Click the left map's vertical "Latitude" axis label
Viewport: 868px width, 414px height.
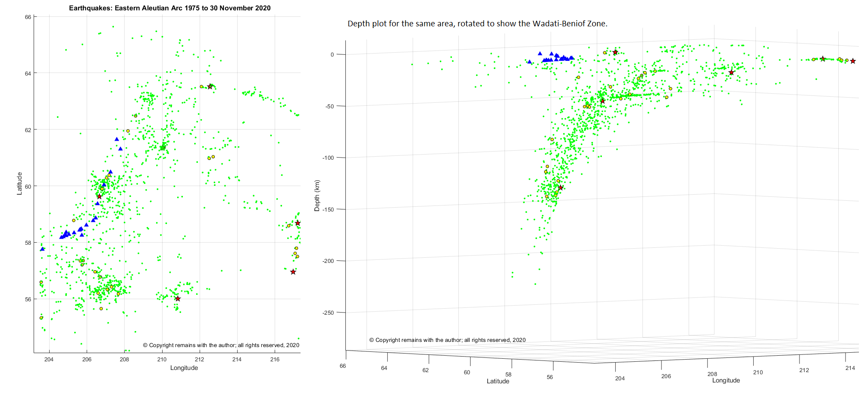click(19, 183)
